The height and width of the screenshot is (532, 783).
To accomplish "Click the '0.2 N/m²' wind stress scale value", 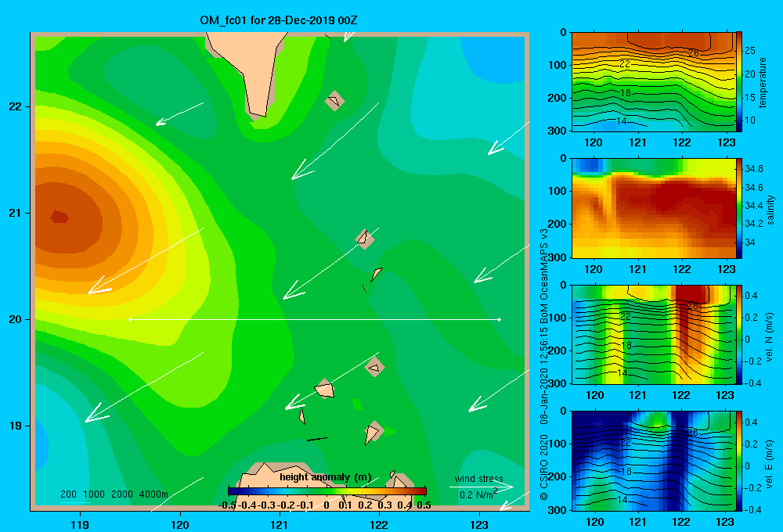I will (478, 494).
